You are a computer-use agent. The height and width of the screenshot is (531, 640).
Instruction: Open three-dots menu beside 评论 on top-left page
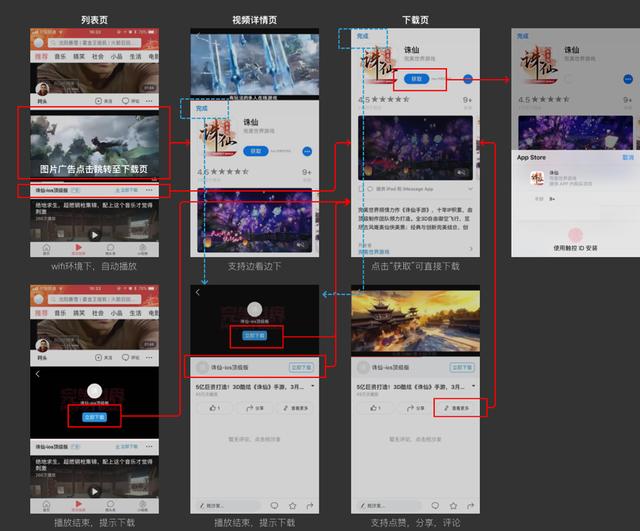pyautogui.click(x=149, y=101)
